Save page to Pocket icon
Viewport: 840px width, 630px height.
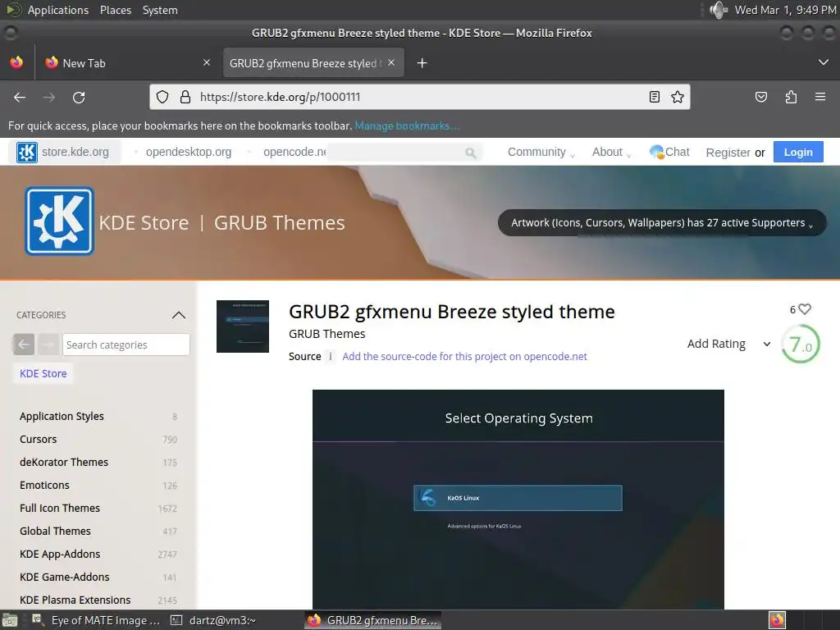760,97
